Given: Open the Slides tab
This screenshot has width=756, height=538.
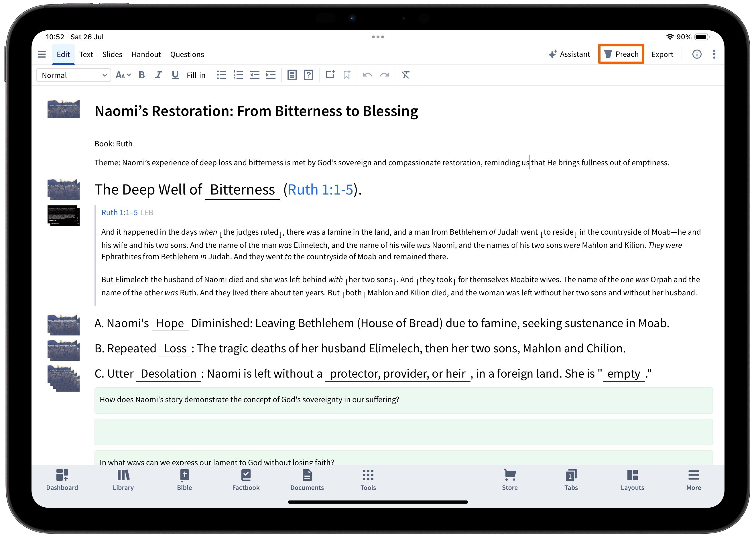Looking at the screenshot, I should [112, 54].
